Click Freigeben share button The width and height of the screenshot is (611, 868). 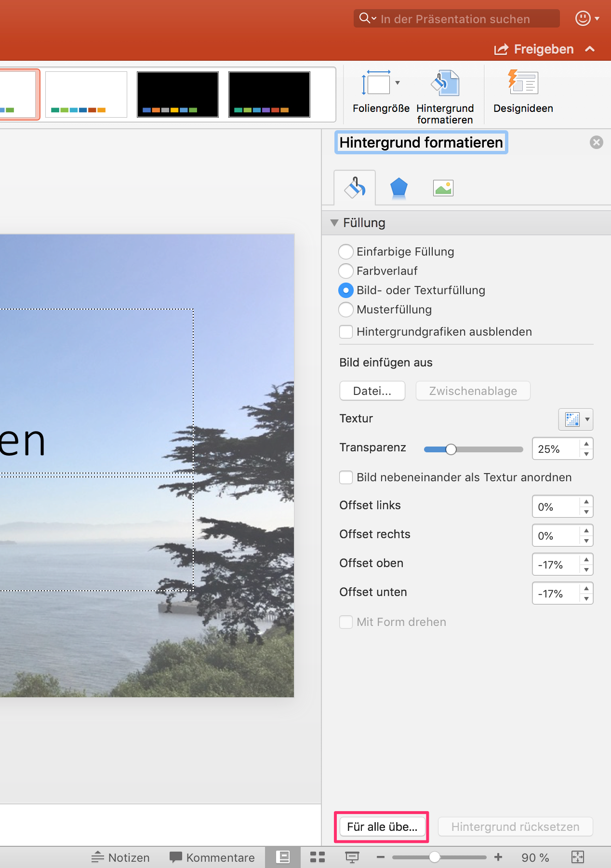(x=534, y=49)
